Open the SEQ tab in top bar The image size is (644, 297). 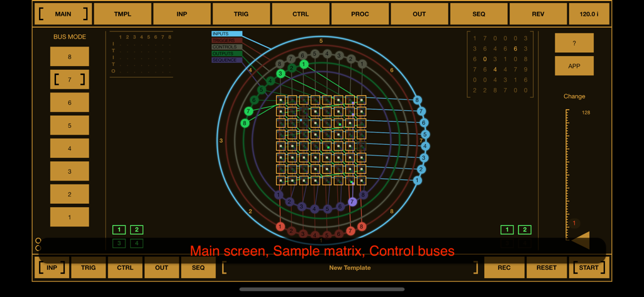(x=479, y=14)
